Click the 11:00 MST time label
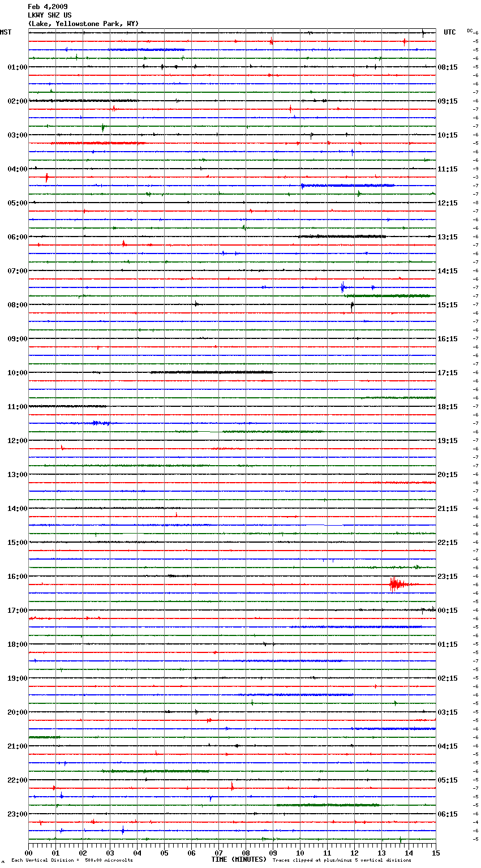The height and width of the screenshot is (868, 481). pyautogui.click(x=18, y=407)
